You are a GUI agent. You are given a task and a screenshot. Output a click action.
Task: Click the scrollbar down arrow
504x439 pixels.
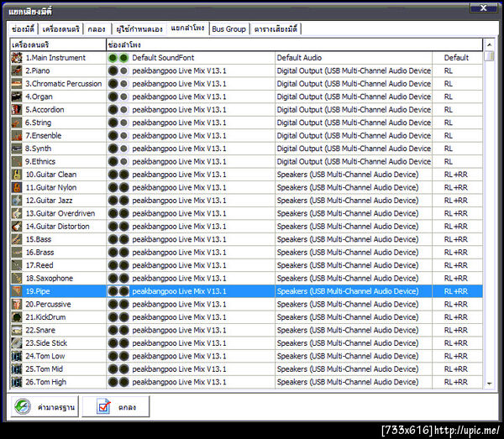(489, 384)
